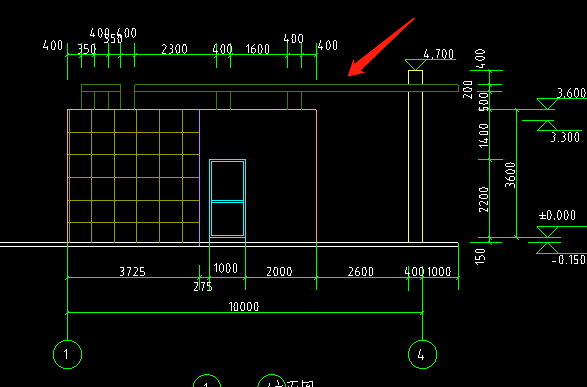Select the vertical 500 dimension text
Viewport: 587px width, 387px height.
(484, 101)
